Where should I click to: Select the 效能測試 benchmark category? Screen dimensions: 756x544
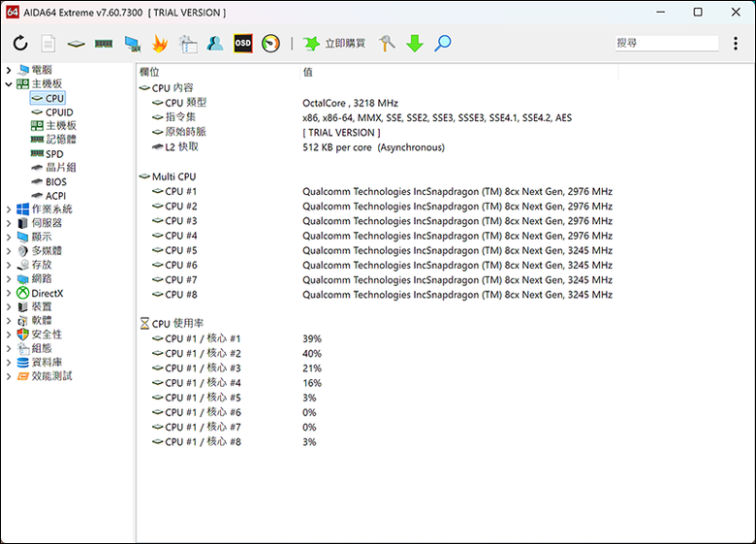(45, 376)
